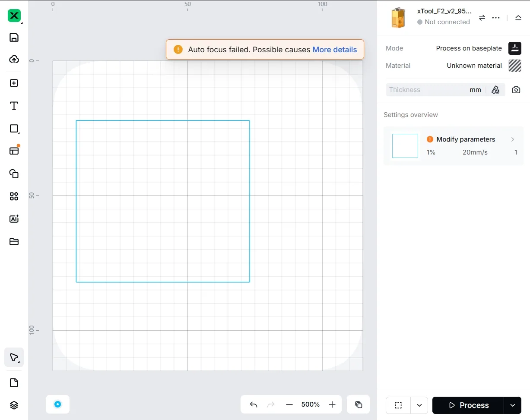The height and width of the screenshot is (420, 530).
Task: Collapse the device panel with up arrow
Action: [518, 18]
